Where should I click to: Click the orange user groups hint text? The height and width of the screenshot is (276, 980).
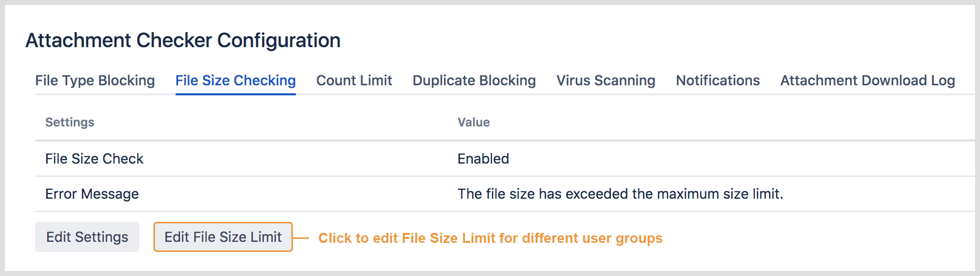[x=490, y=238]
